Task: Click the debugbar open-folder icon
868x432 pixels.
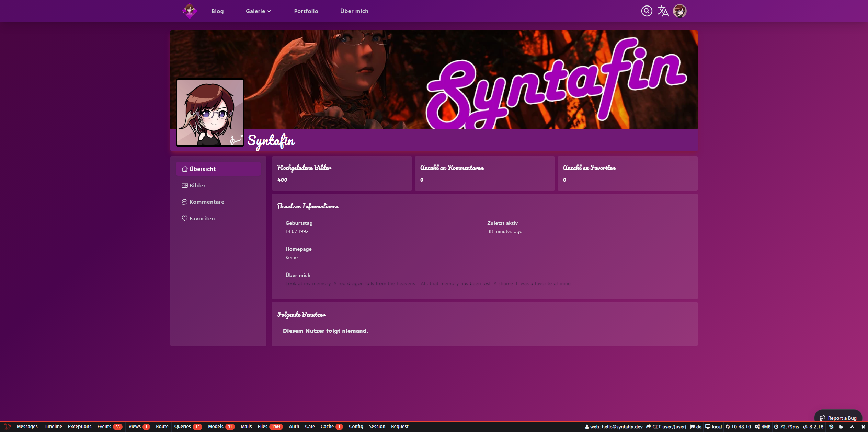Action: coord(841,427)
